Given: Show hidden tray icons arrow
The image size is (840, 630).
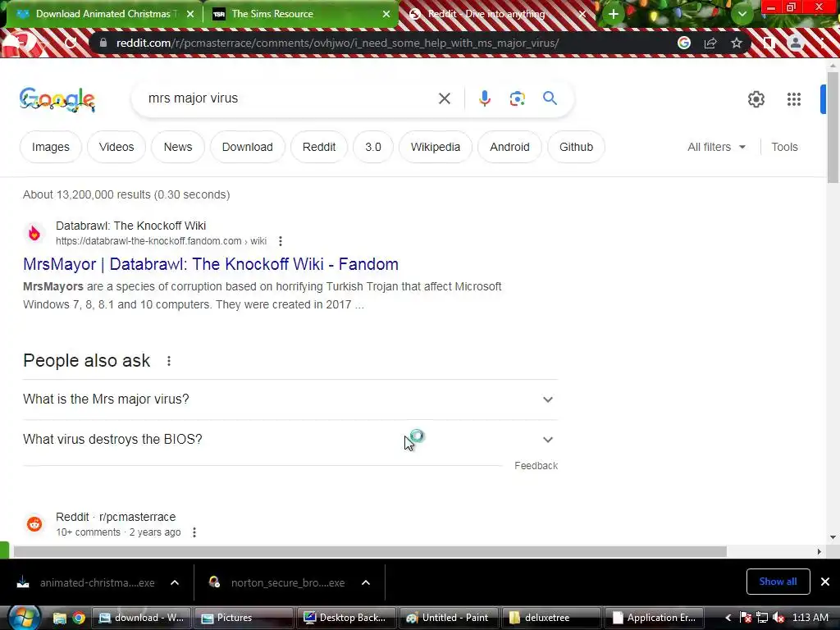Looking at the screenshot, I should (728, 618).
